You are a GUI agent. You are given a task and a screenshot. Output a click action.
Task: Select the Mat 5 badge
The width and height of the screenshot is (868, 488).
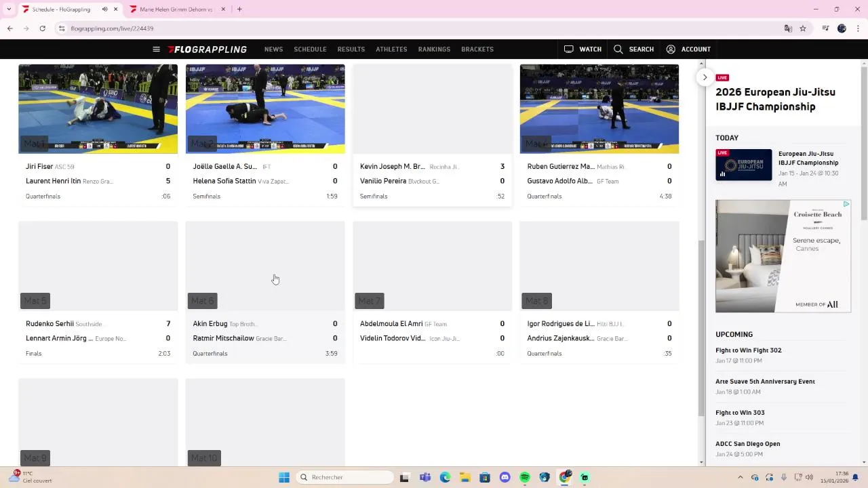click(x=35, y=301)
